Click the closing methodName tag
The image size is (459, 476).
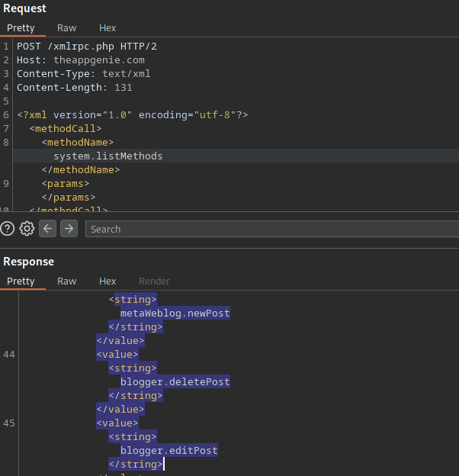click(x=81, y=169)
